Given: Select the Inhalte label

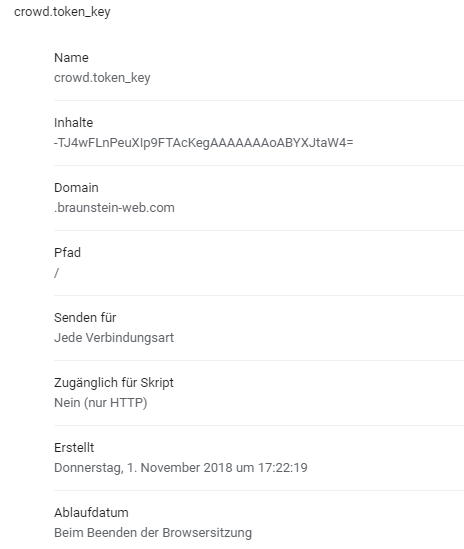Looking at the screenshot, I should pos(74,123).
